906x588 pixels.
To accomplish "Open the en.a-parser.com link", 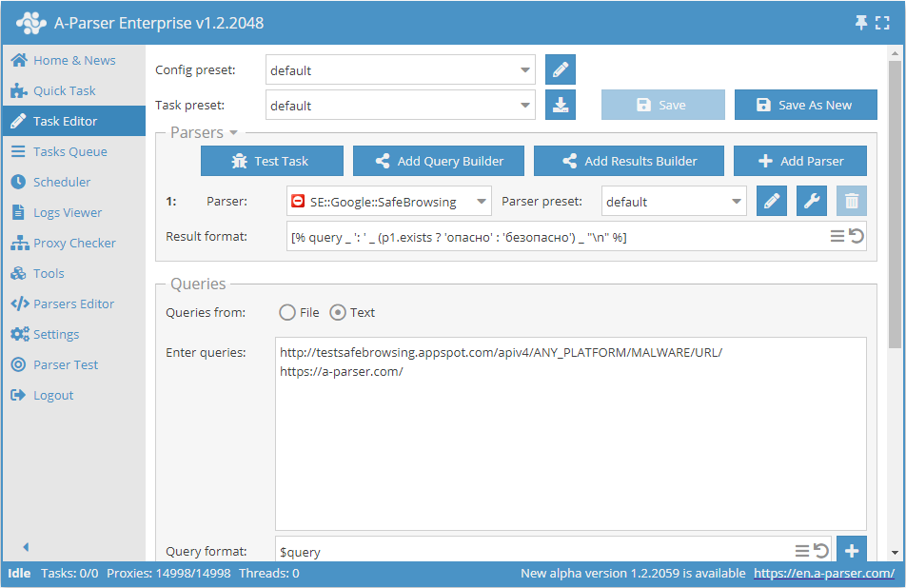I will (x=824, y=574).
